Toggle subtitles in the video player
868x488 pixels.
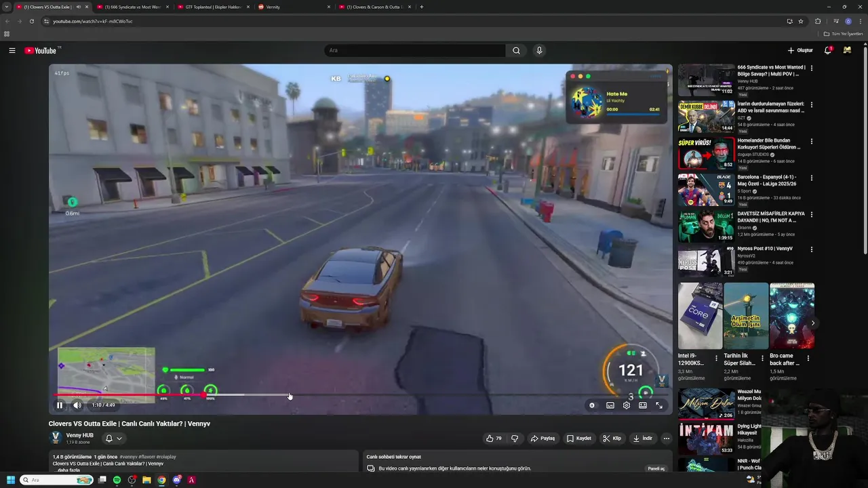point(610,405)
